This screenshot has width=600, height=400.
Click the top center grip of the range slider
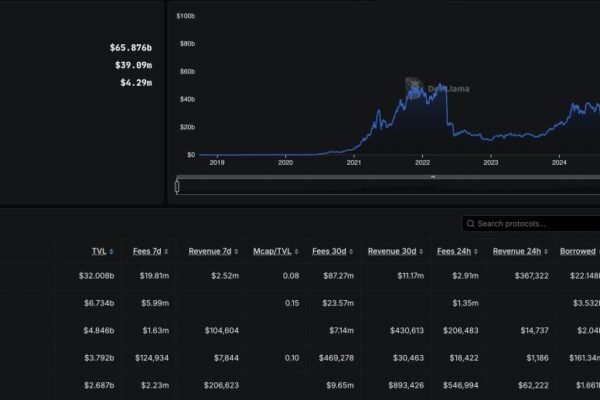pyautogui.click(x=432, y=177)
